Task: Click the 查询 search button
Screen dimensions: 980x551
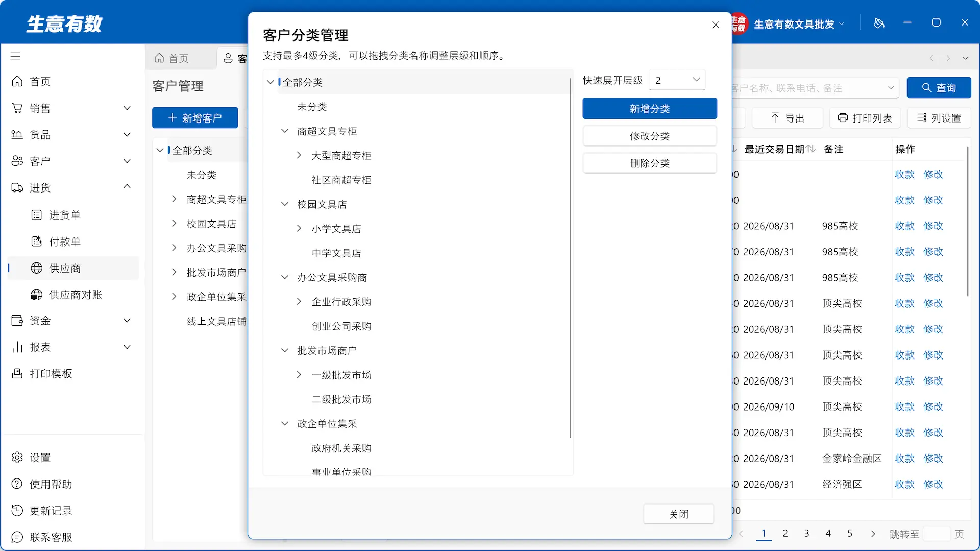Action: 939,88
